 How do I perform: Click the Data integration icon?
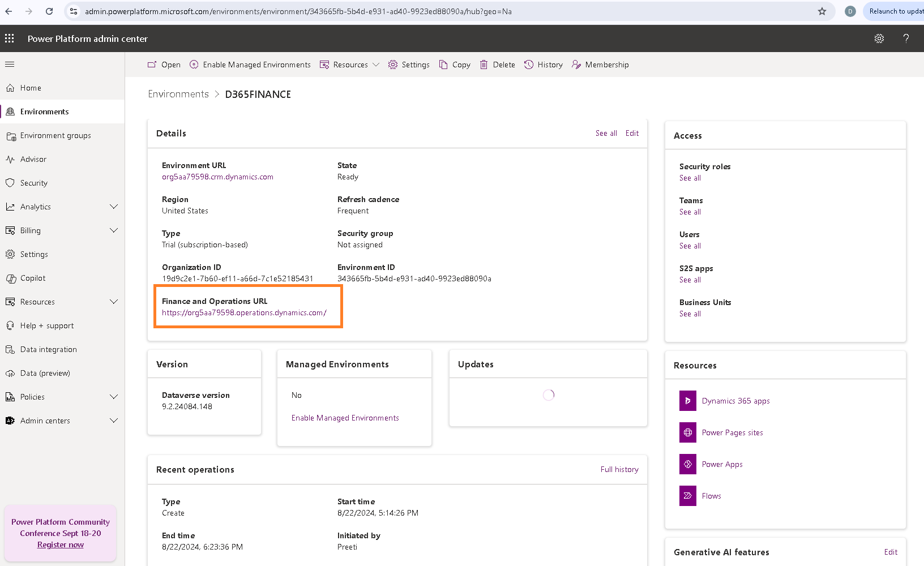(10, 349)
